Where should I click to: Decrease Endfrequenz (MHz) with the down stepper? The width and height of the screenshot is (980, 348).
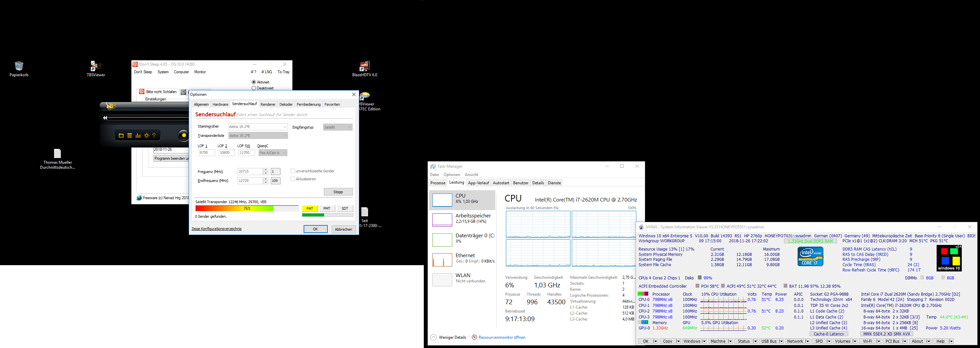[x=266, y=182]
